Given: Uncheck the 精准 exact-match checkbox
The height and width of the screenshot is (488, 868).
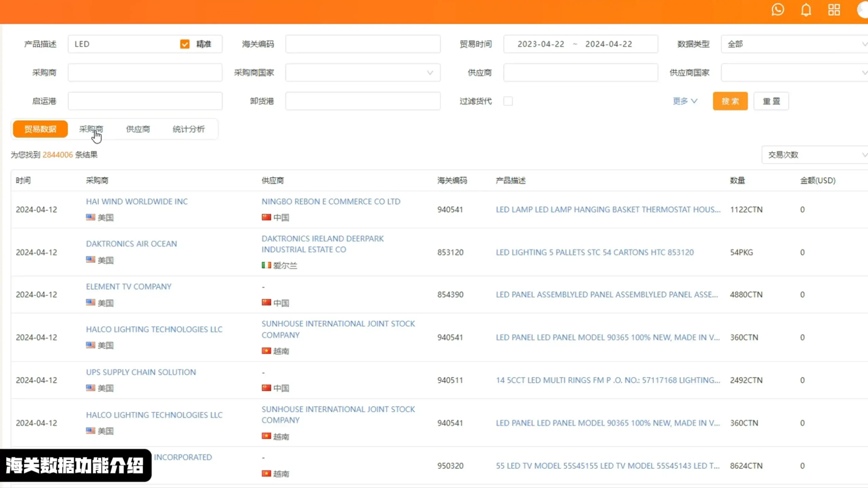Looking at the screenshot, I should pos(185,44).
